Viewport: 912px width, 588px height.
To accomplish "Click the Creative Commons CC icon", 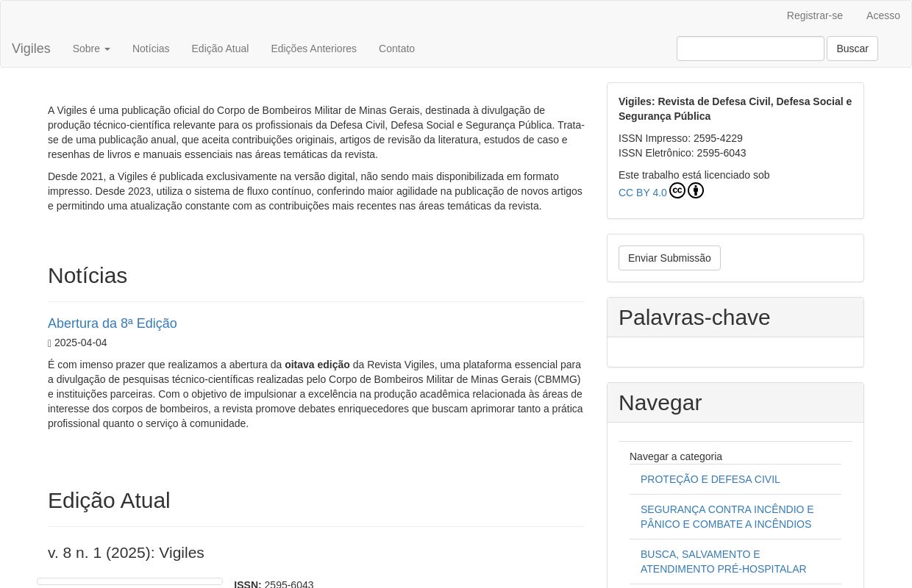I will coord(677,191).
